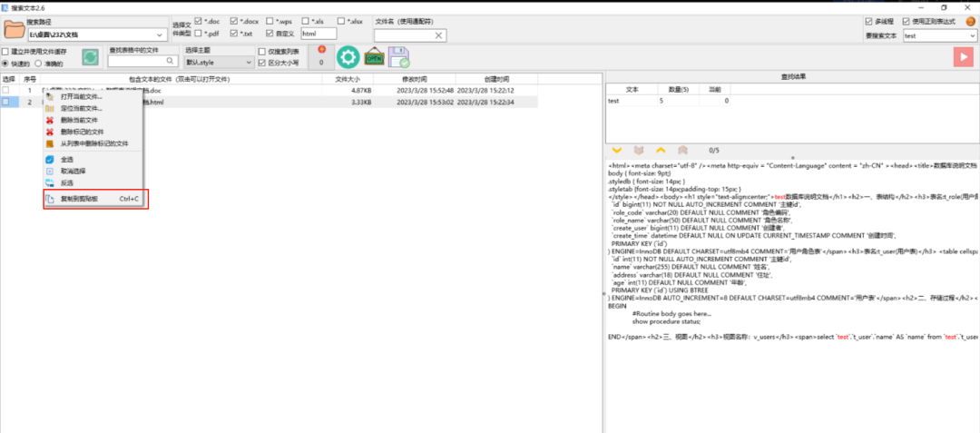Jump to previous match with up chevron
This screenshot has width=980, height=433.
click(660, 150)
